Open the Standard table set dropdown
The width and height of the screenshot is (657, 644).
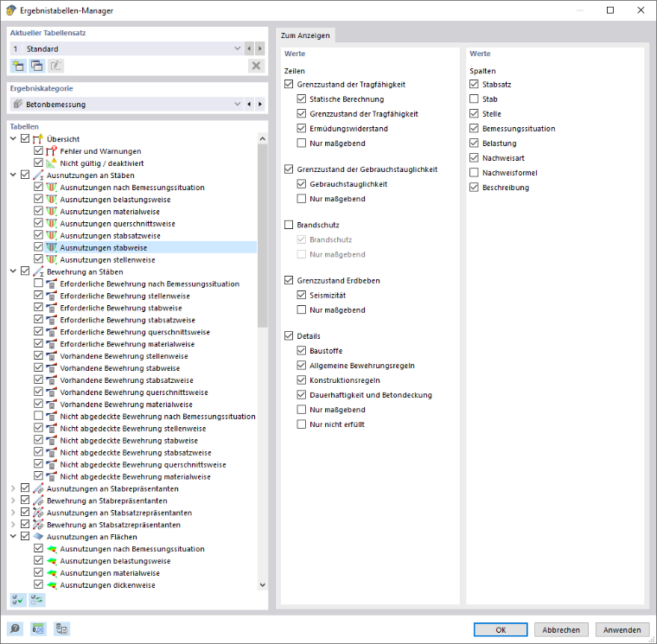point(237,48)
